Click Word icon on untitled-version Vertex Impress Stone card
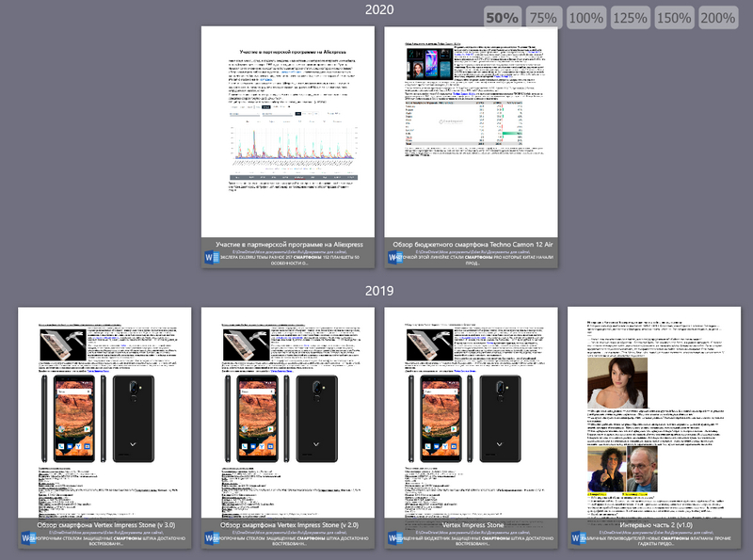 tap(393, 538)
